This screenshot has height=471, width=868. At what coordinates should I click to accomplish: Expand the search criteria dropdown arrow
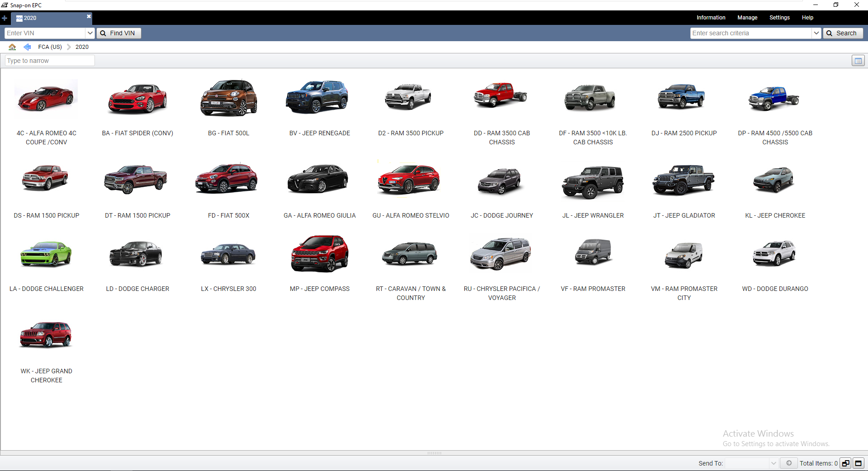click(x=816, y=33)
